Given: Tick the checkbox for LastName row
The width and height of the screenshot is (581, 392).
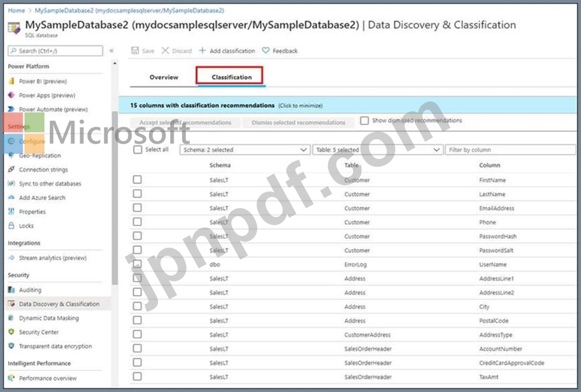Looking at the screenshot, I should click(138, 194).
